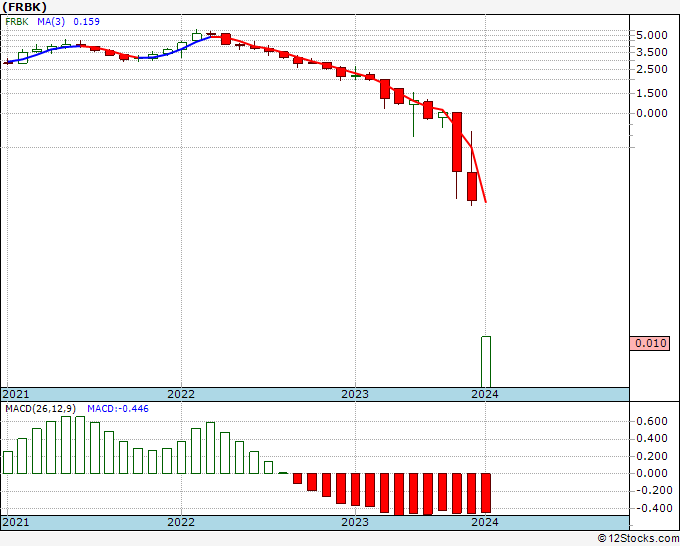Click the FRBK legend label

(17, 22)
